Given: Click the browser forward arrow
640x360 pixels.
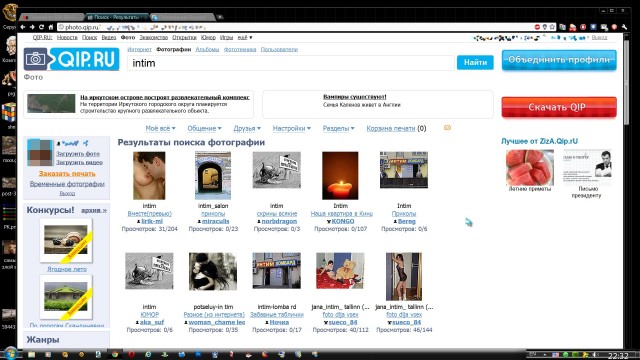Looking at the screenshot, I should 32,27.
